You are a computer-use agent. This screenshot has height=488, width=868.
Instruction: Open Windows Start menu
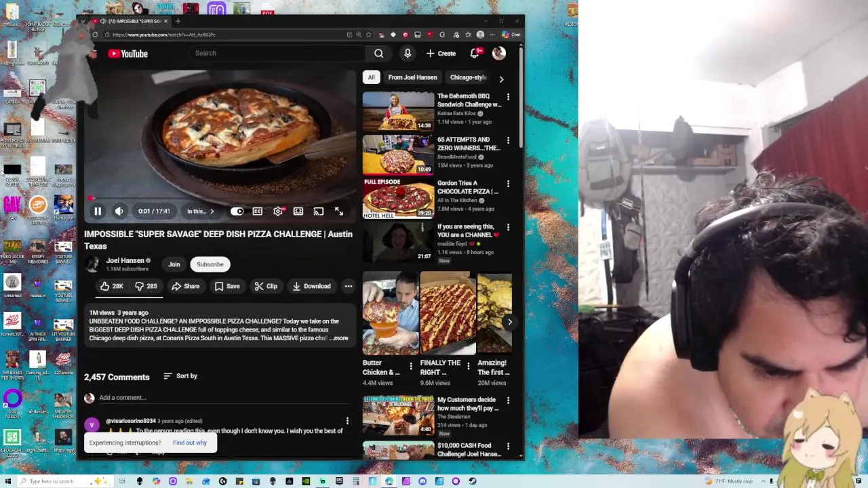point(8,481)
